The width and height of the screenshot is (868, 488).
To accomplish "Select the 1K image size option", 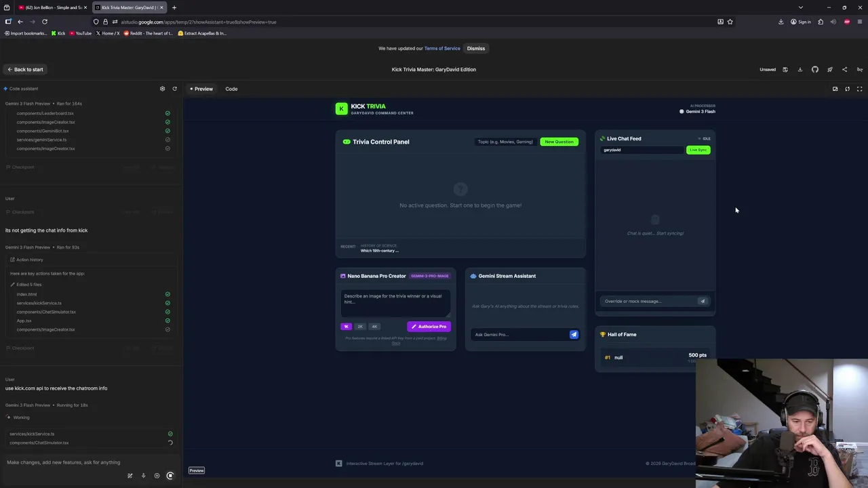I will [346, 327].
